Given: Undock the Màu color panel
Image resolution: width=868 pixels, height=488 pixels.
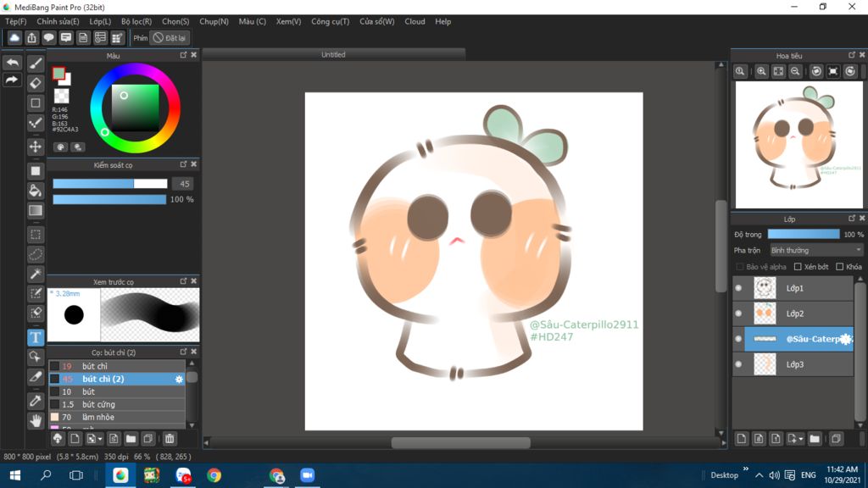Looking at the screenshot, I should (x=183, y=55).
